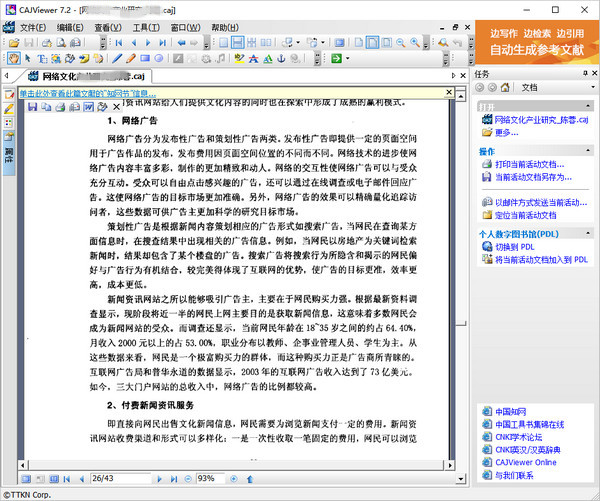Open dropdown next to green Go arrow
The height and width of the screenshot is (501, 600).
coord(347,58)
